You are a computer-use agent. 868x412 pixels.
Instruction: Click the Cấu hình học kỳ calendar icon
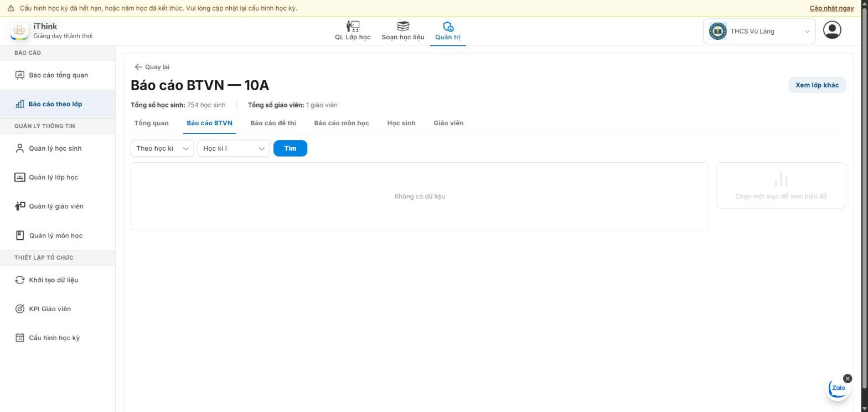(20, 338)
